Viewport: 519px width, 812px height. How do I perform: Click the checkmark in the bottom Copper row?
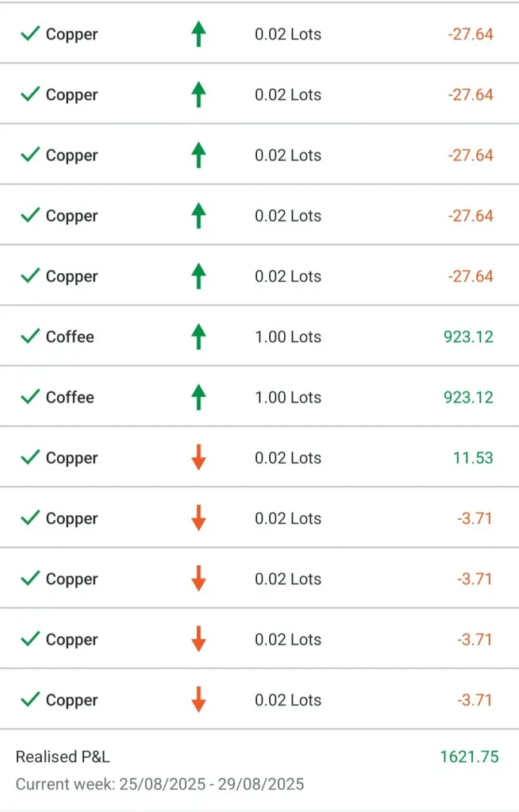30,700
